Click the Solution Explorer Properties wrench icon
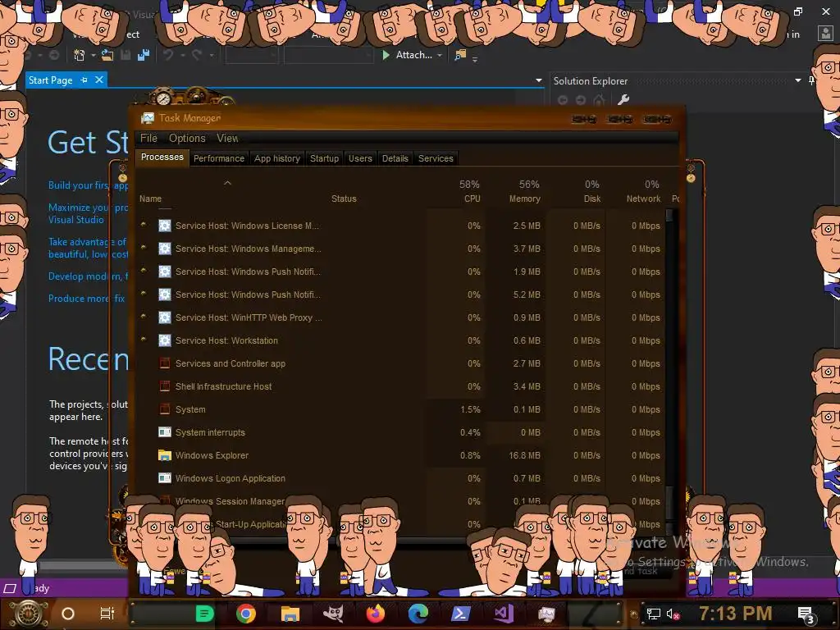 tap(623, 99)
